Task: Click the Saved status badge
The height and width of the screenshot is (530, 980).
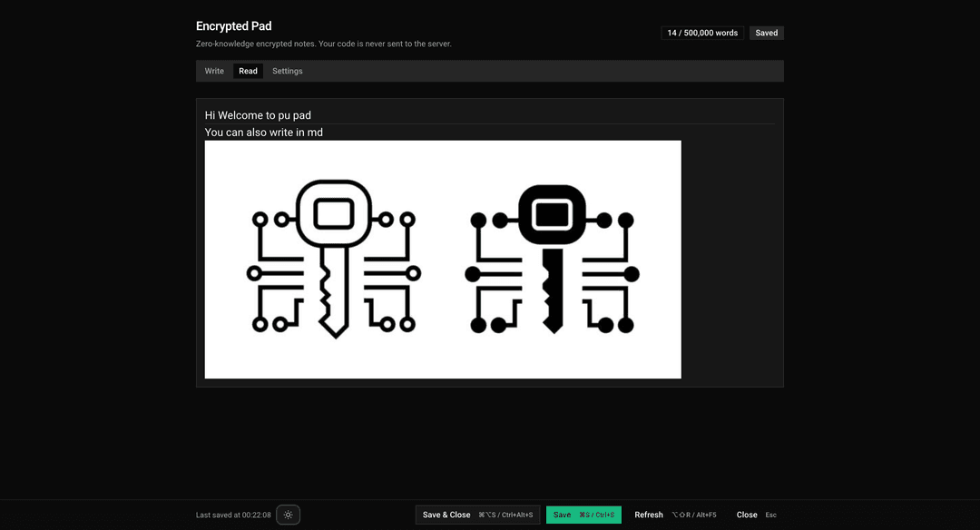Action: (x=767, y=33)
